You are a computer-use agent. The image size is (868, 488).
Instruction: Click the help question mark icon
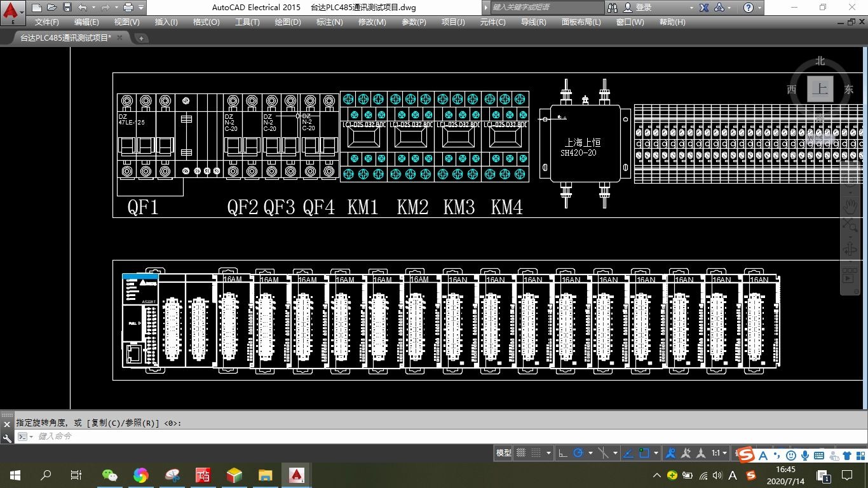(x=749, y=8)
